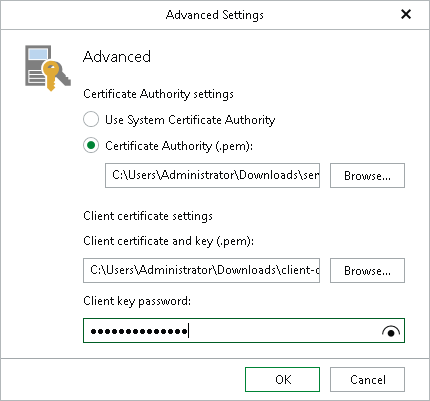The height and width of the screenshot is (401, 430).
Task: Select the Certificate Authority (.pem) radio button
Action: point(91,145)
